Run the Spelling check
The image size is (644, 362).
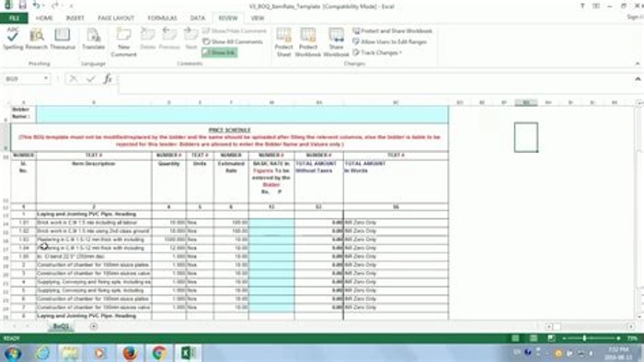click(13, 39)
